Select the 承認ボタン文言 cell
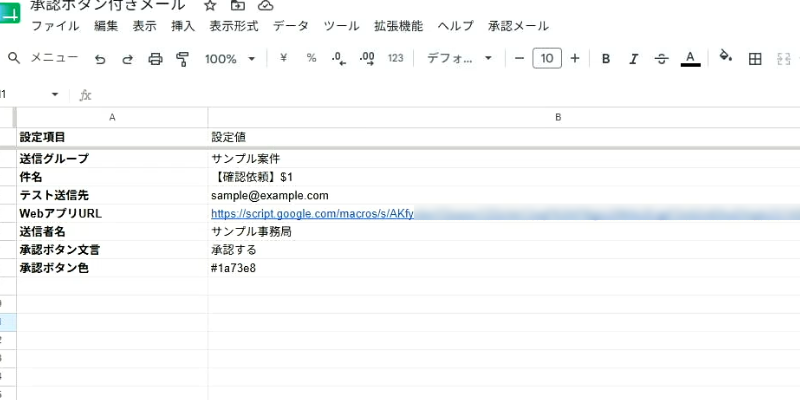Screen dimensions: 800x400 (x=112, y=250)
